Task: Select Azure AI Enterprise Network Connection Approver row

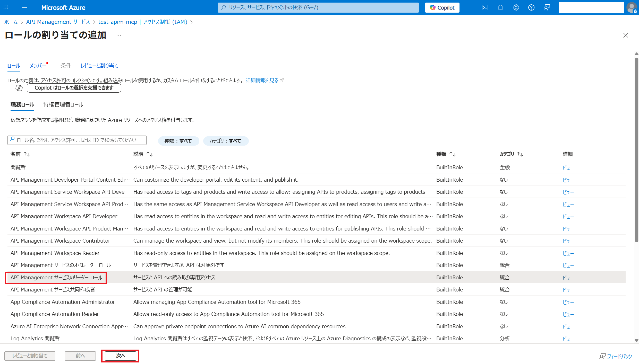Action: 316,326
